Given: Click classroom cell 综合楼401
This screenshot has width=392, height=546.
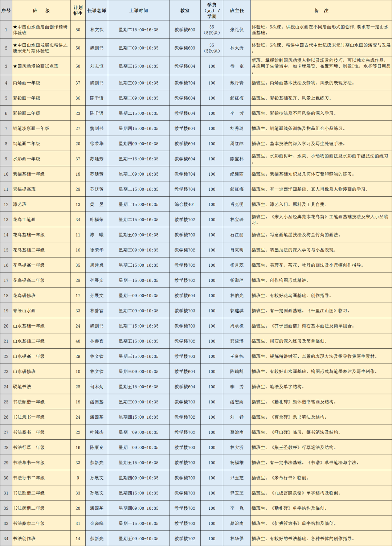Looking at the screenshot, I should coord(185,205).
